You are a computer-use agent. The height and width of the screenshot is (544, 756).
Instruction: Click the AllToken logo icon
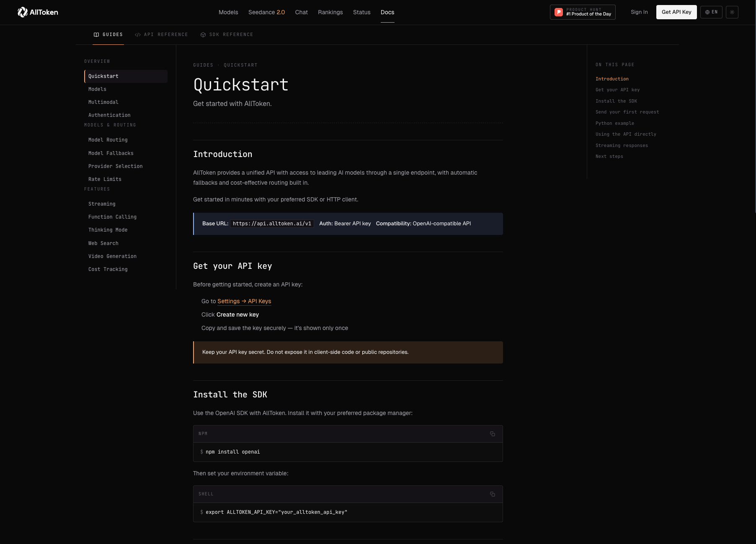23,12
